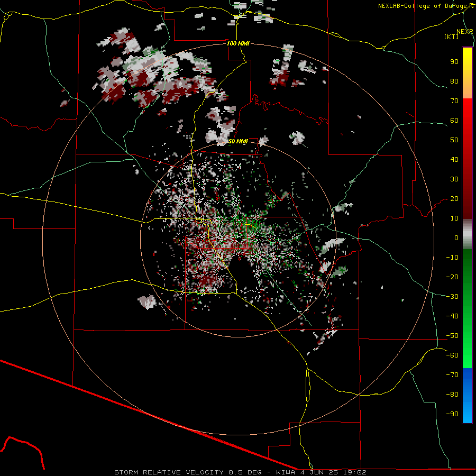Click the KT units label above color scale
This screenshot has width=476, height=476.
point(452,36)
